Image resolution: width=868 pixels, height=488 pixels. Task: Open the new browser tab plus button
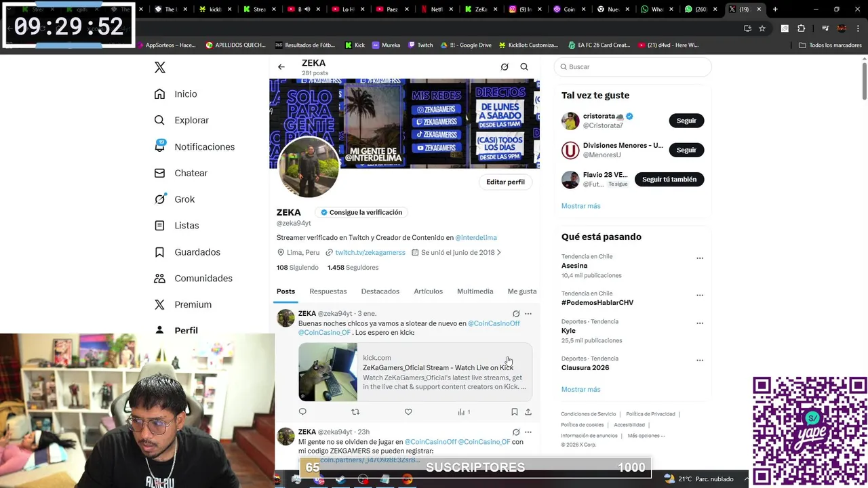[x=775, y=9]
